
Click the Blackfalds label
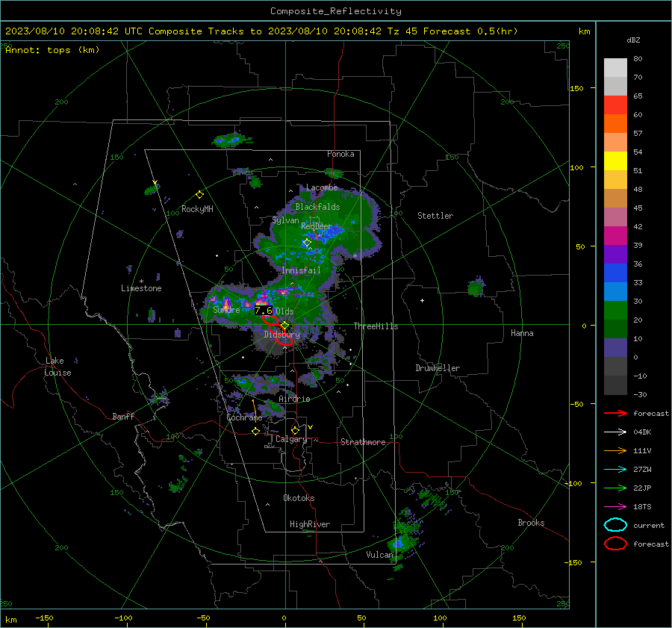click(317, 207)
